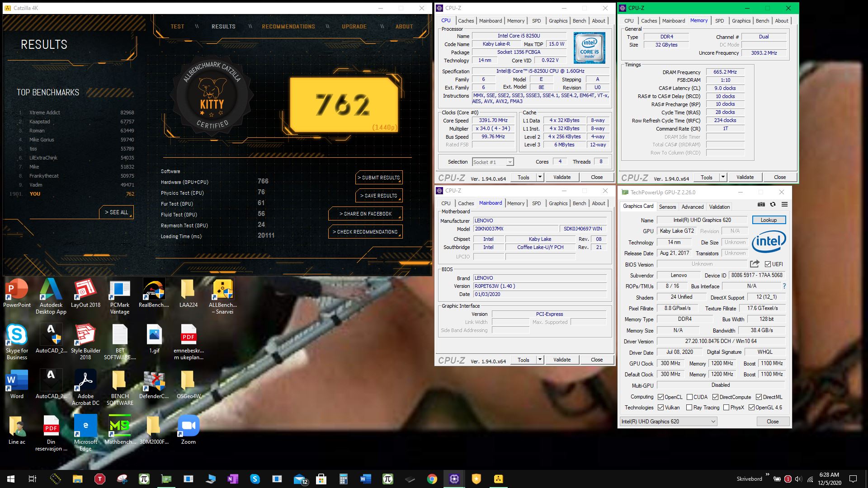Open Google Chrome from the taskbar
Image resolution: width=868 pixels, height=488 pixels.
(x=432, y=479)
